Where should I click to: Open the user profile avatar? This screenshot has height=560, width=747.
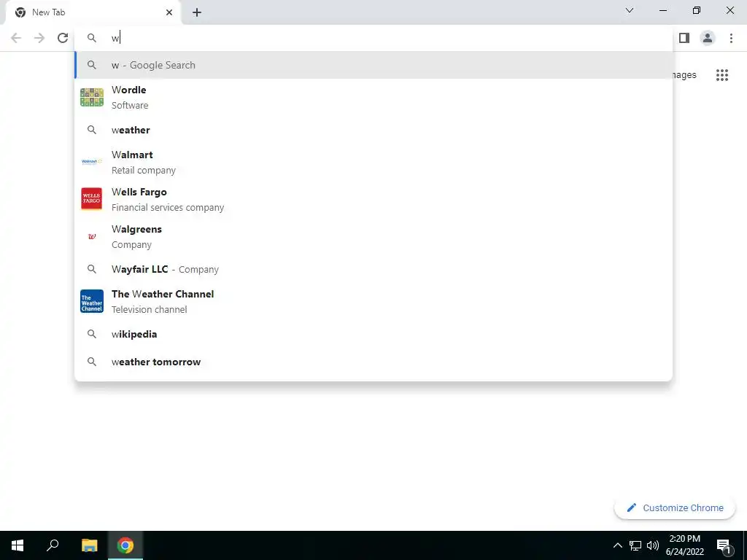point(708,38)
